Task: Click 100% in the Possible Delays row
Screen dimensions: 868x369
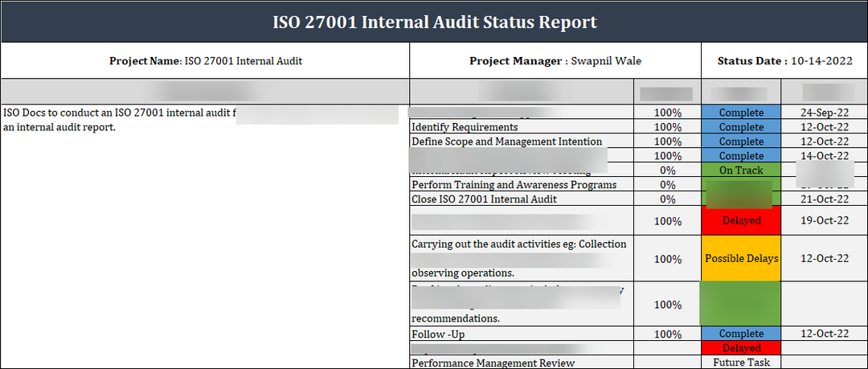Action: click(x=667, y=258)
